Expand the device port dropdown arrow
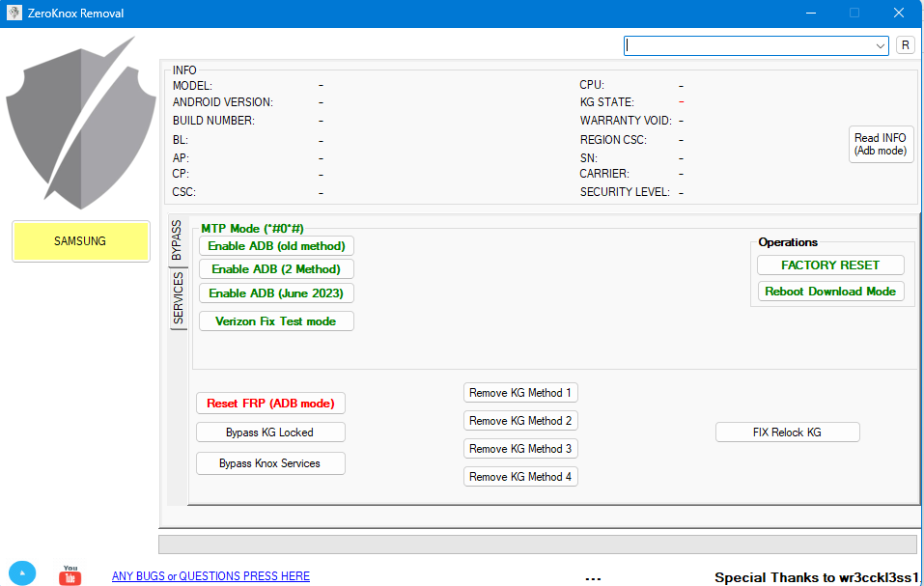Viewport: 924px width, 586px height. click(880, 46)
